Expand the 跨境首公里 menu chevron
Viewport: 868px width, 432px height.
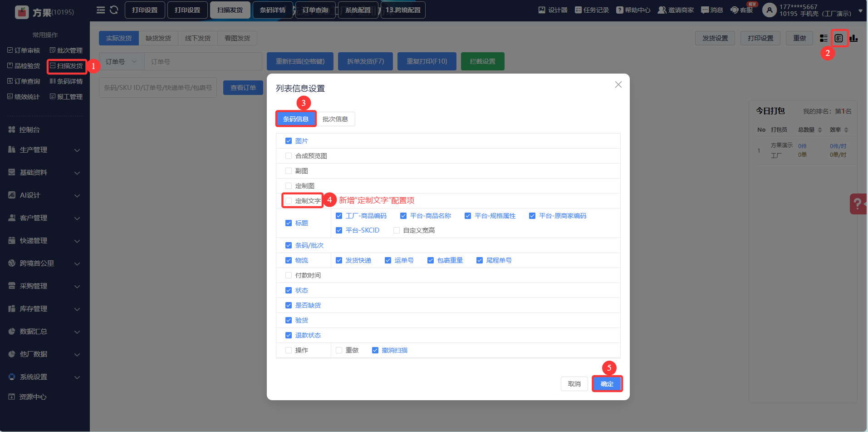[77, 264]
